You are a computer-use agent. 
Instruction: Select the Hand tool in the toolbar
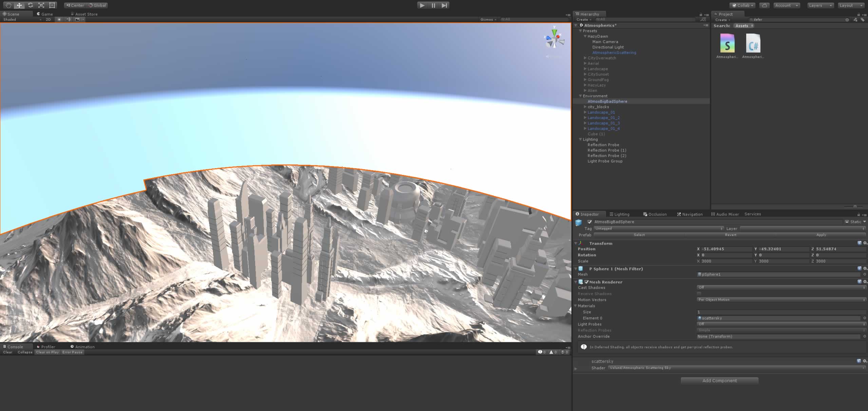tap(8, 5)
